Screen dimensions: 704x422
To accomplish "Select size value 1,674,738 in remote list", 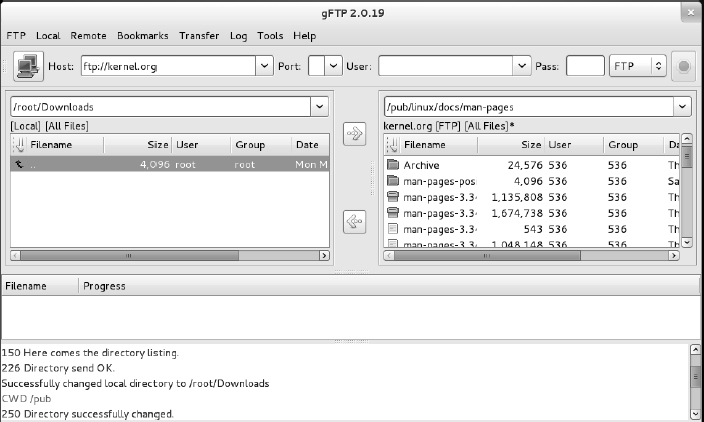I will tap(517, 213).
